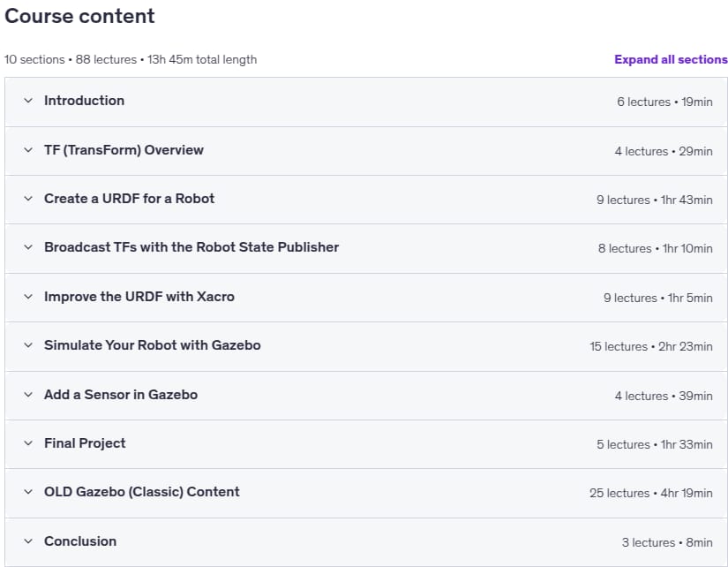Open chevron beside Add a Sensor in Gazebo
The height and width of the screenshot is (567, 728).
click(x=28, y=395)
